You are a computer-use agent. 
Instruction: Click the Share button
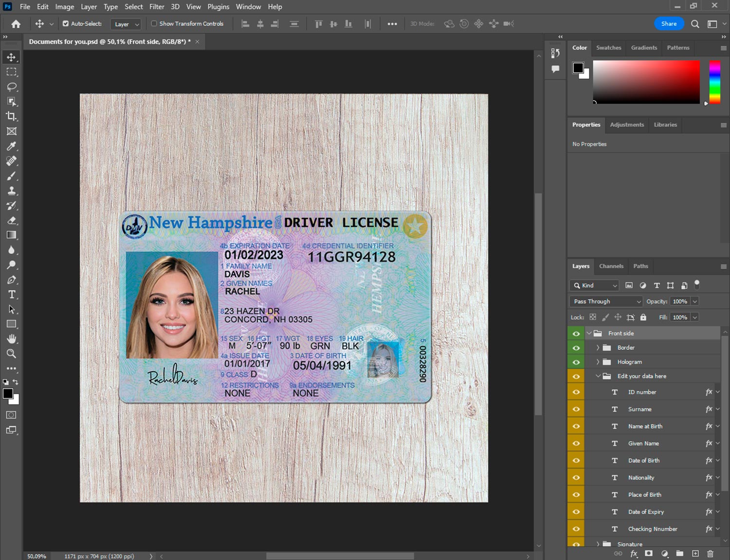pyautogui.click(x=669, y=24)
